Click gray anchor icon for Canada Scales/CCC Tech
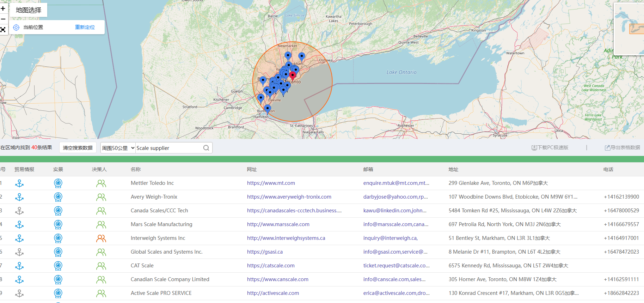The width and height of the screenshot is (644, 303). pyautogui.click(x=19, y=211)
